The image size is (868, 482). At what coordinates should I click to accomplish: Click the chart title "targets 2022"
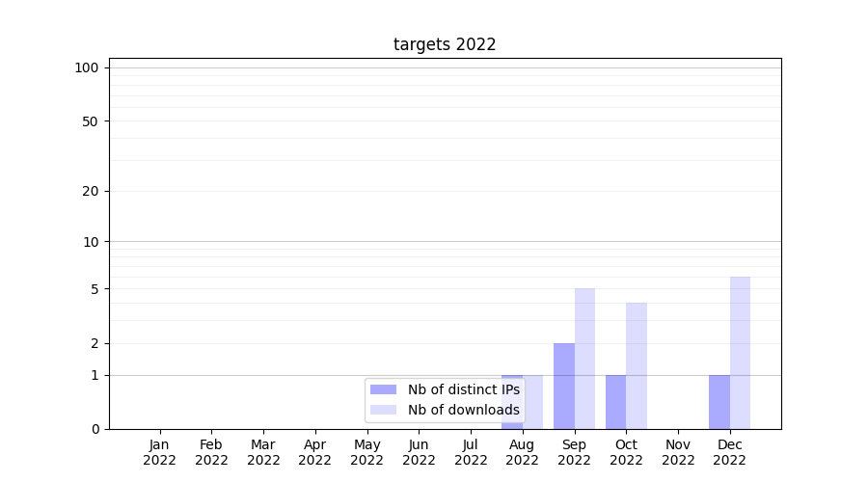point(445,44)
